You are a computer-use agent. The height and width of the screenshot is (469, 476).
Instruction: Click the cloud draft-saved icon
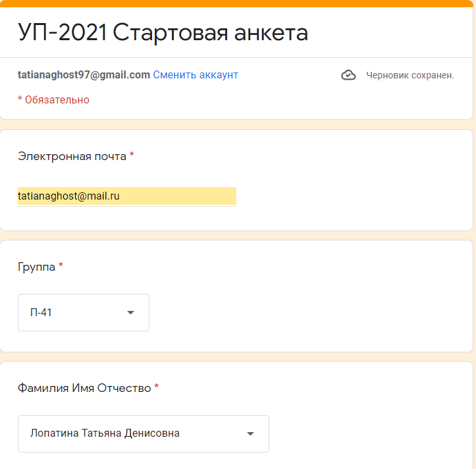point(348,75)
